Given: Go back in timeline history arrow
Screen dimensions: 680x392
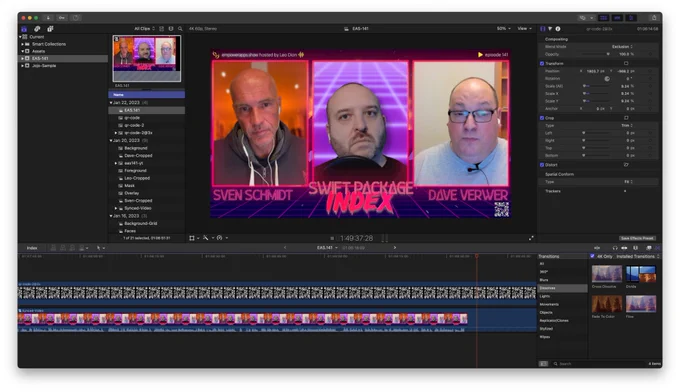Looking at the screenshot, I should [x=285, y=248].
